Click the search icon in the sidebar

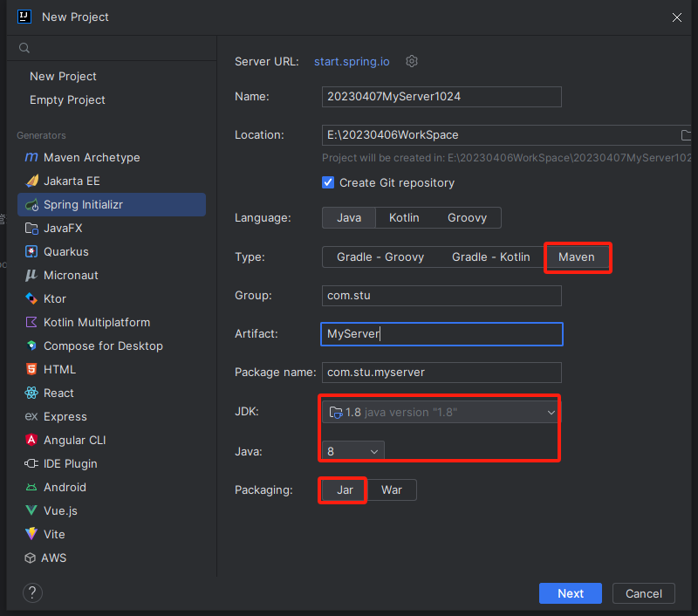tap(24, 48)
